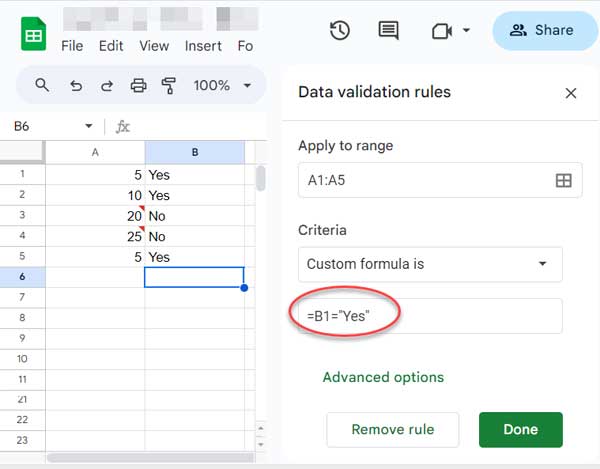Screen dimensions: 600x469
Task: Click the select data range grid icon
Action: 563,180
